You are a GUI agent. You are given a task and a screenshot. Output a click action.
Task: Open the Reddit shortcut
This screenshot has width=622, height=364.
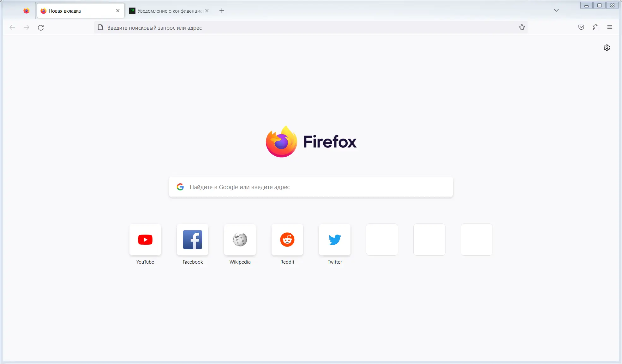(x=287, y=240)
